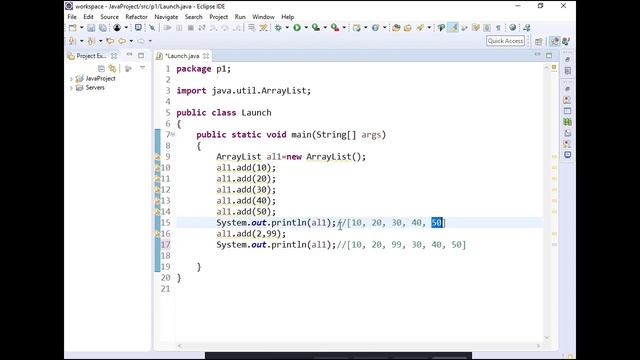The image size is (640, 360).
Task: Click the editor horizontal scrollbar
Action: tap(359, 346)
